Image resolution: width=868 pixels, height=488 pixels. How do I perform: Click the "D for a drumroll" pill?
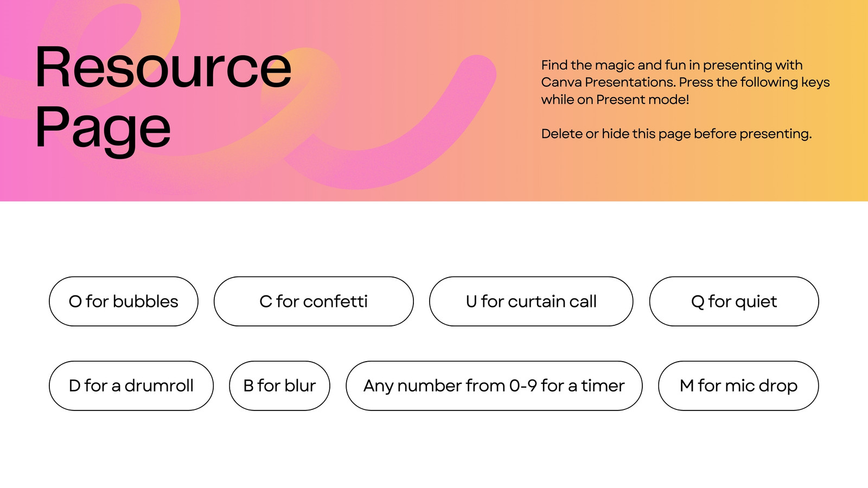tap(131, 386)
